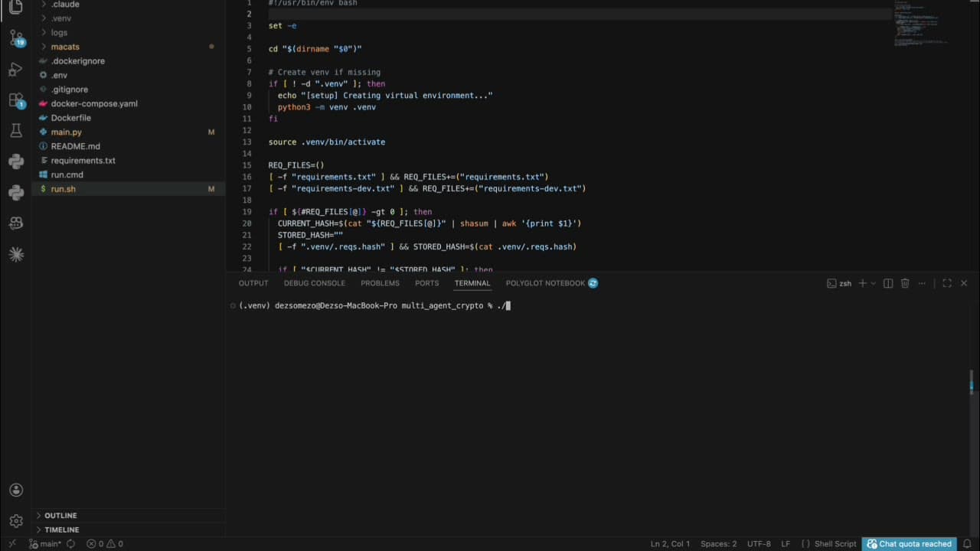980x551 pixels.
Task: Click the Shell Script language mode
Action: coord(835,544)
